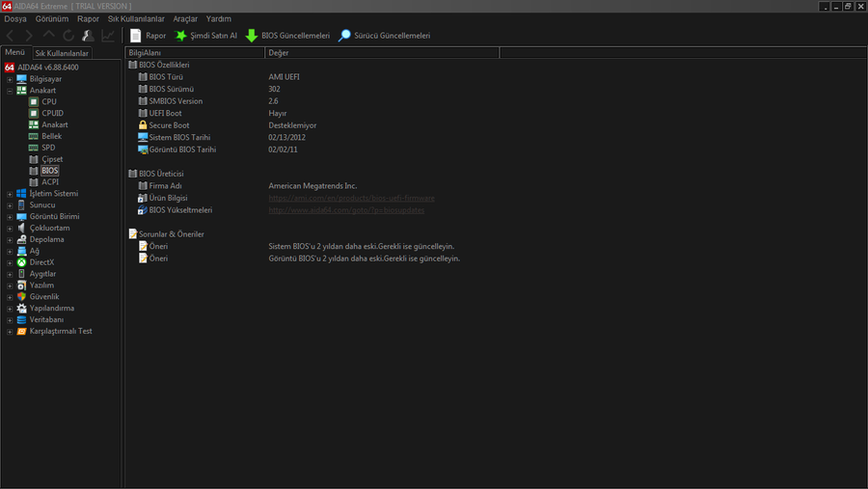Select the SPD tree item
The image size is (868, 489).
[48, 148]
